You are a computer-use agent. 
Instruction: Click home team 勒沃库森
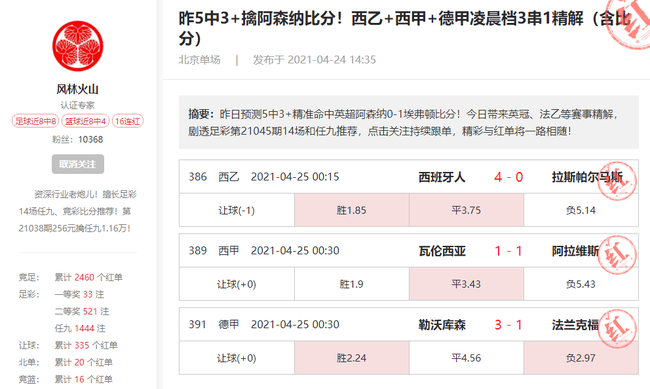(442, 325)
